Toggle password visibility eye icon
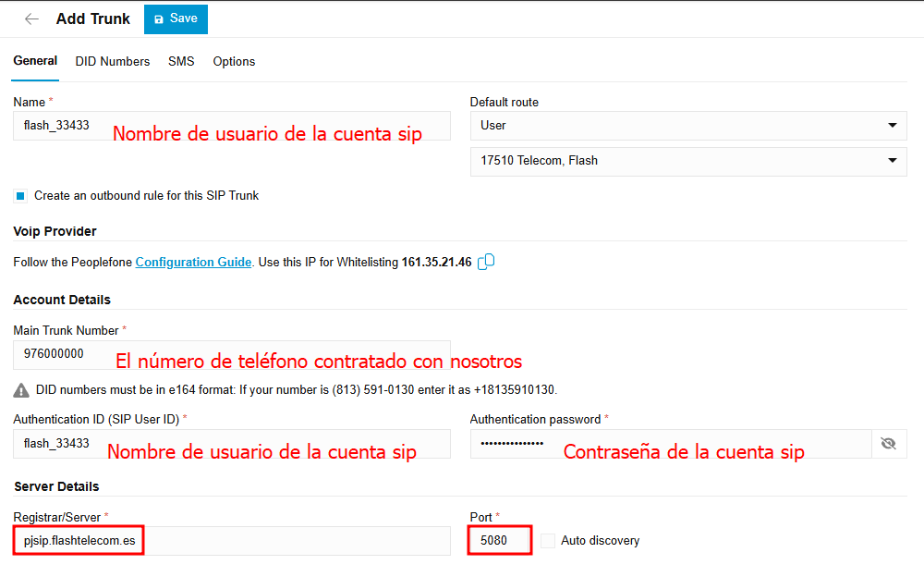 [x=889, y=444]
